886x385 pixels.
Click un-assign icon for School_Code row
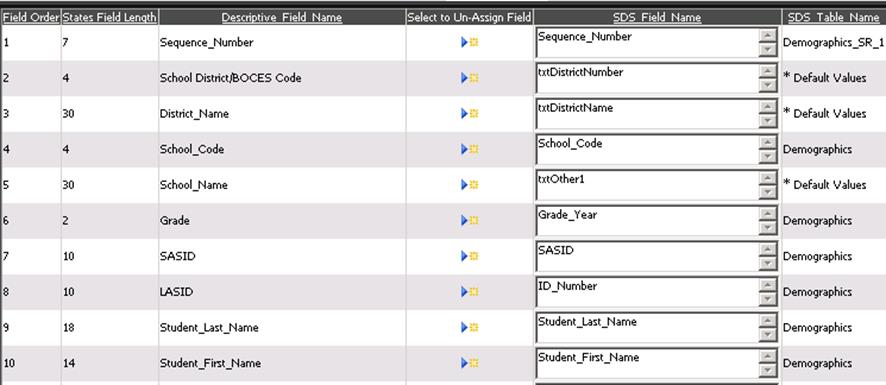click(x=470, y=149)
